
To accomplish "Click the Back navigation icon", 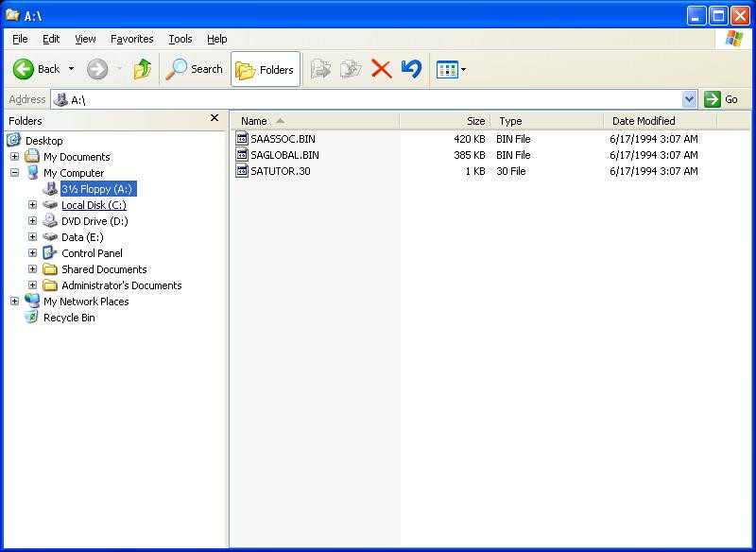I will [23, 68].
